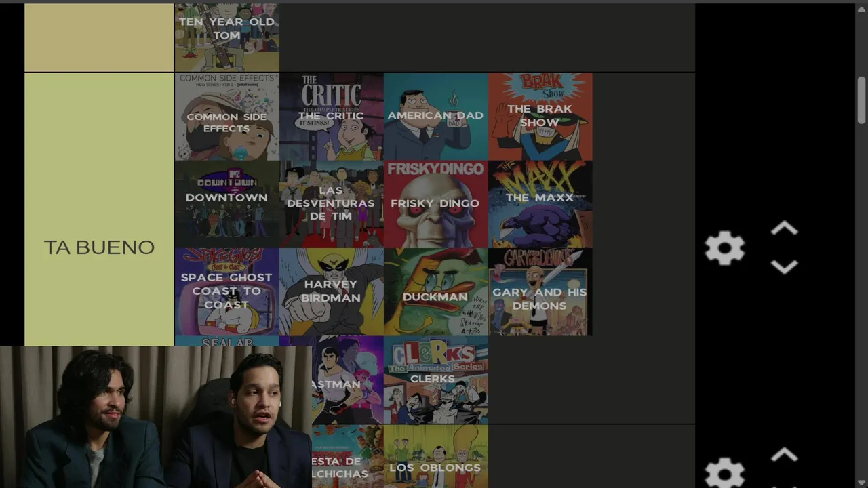Select the Frisky Dingo tile
Screen dimensions: 868x488
[436, 204]
